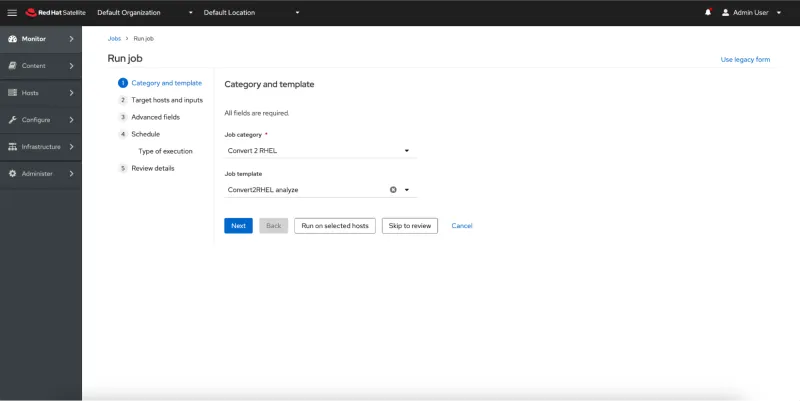Click the Jobs breadcrumb link
This screenshot has width=800, height=401.
point(114,38)
